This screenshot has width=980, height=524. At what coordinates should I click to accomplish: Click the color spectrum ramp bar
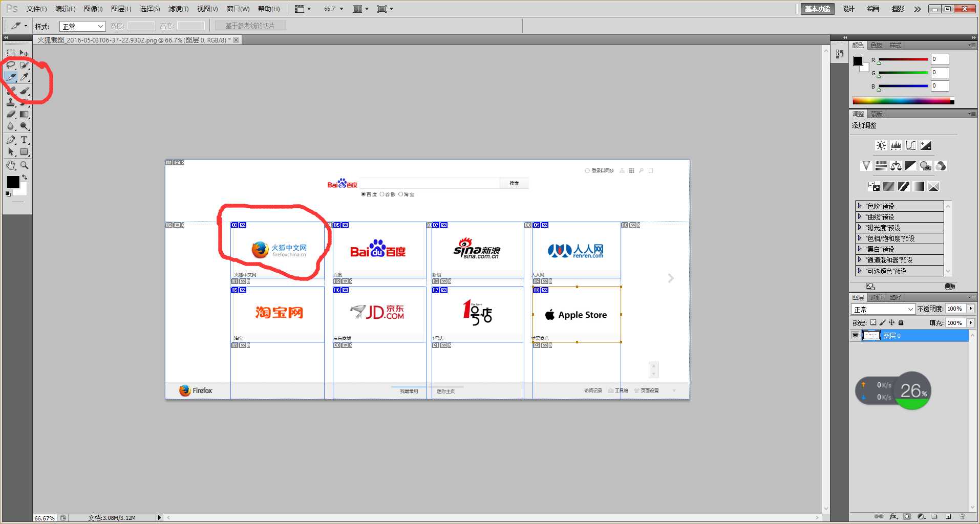[903, 101]
